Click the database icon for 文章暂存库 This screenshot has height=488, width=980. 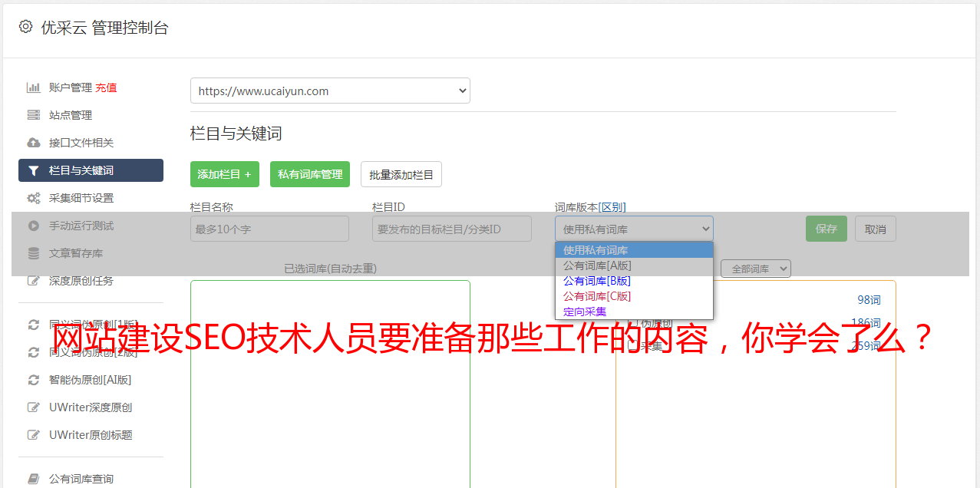coord(33,253)
